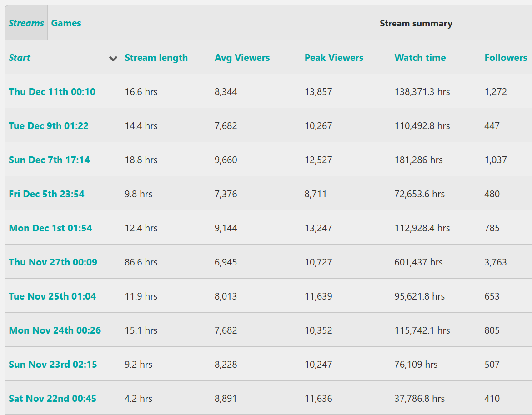Select watch time 110,492.8 hrs
532x415 pixels.
(x=422, y=126)
